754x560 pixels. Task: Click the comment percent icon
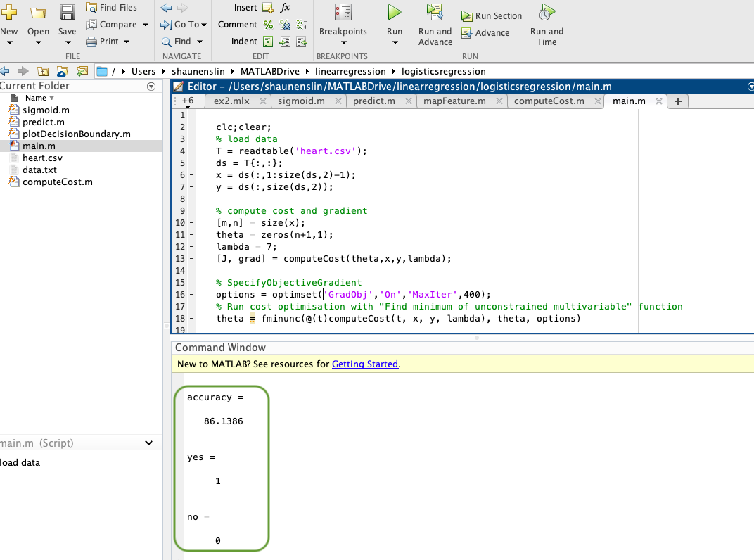point(268,25)
